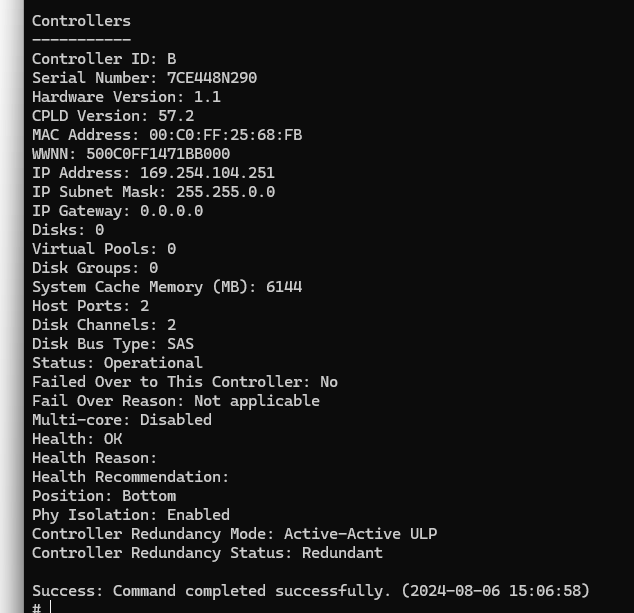Click the Active-Active ULP redundancy mode text
This screenshot has height=613, width=634.
pos(361,534)
